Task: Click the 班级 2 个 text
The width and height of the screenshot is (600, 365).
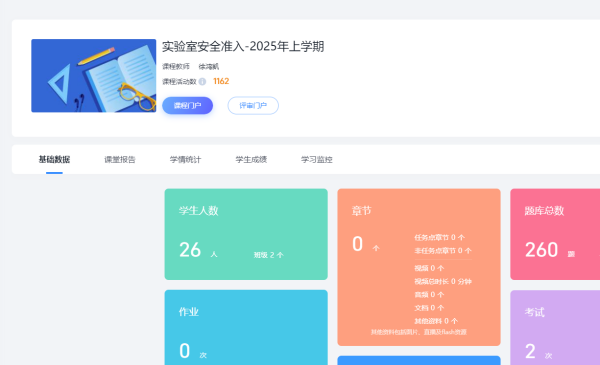Action: coord(269,255)
